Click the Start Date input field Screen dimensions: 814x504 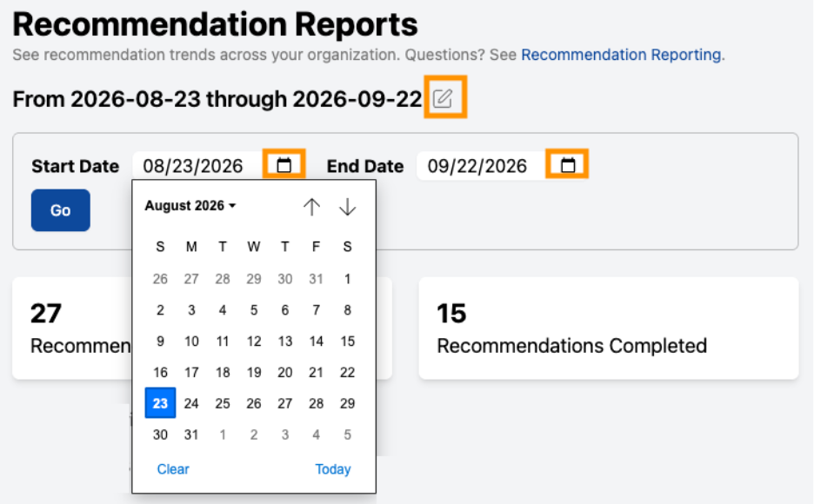197,166
